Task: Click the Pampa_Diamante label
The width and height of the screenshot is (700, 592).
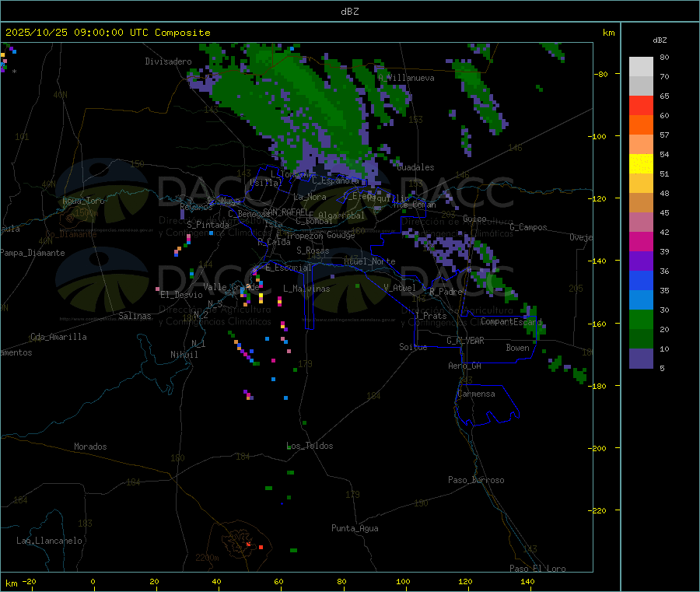Action: [33, 253]
